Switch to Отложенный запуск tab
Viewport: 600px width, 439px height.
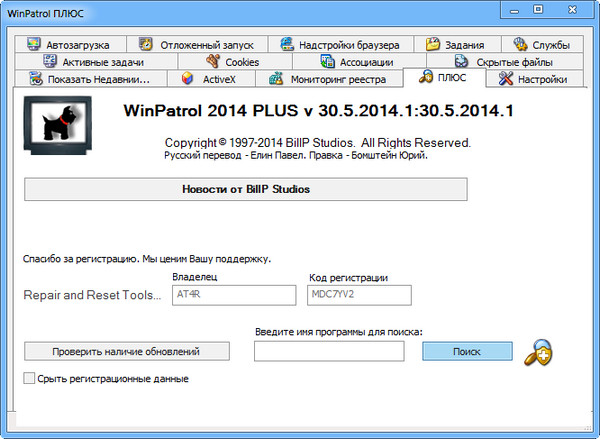[x=198, y=45]
